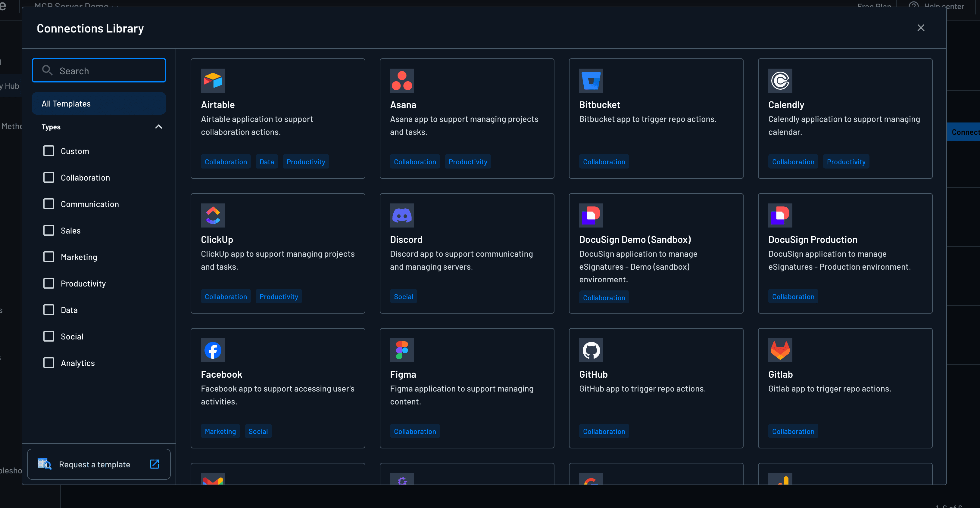Close the Connections Library dialog

[921, 28]
